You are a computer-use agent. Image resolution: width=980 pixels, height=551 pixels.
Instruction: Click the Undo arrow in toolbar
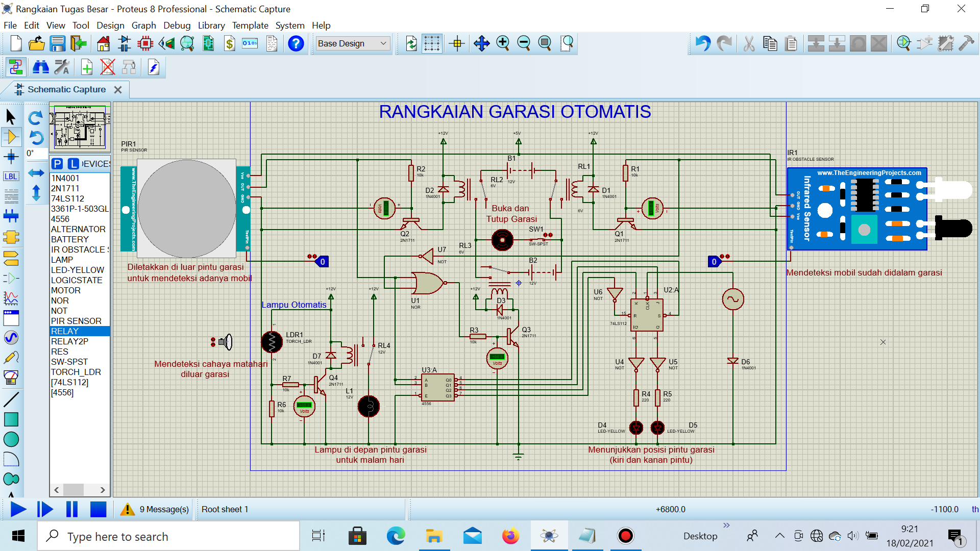(702, 43)
